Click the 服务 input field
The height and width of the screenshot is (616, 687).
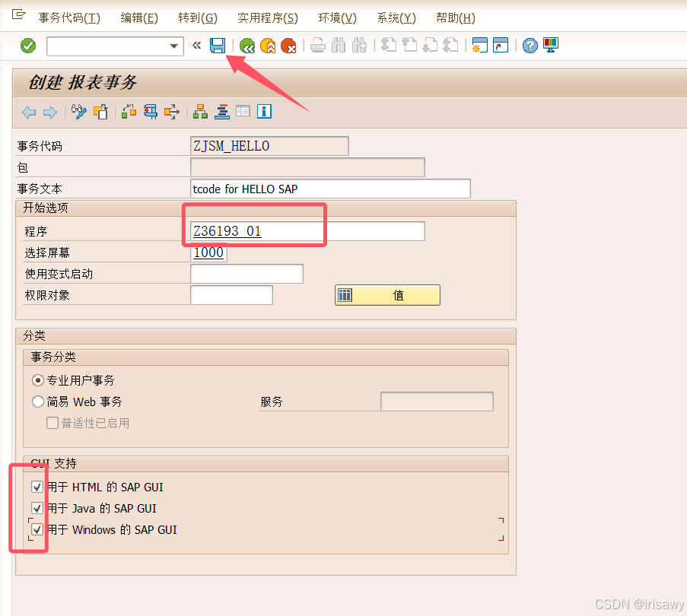[x=437, y=402]
